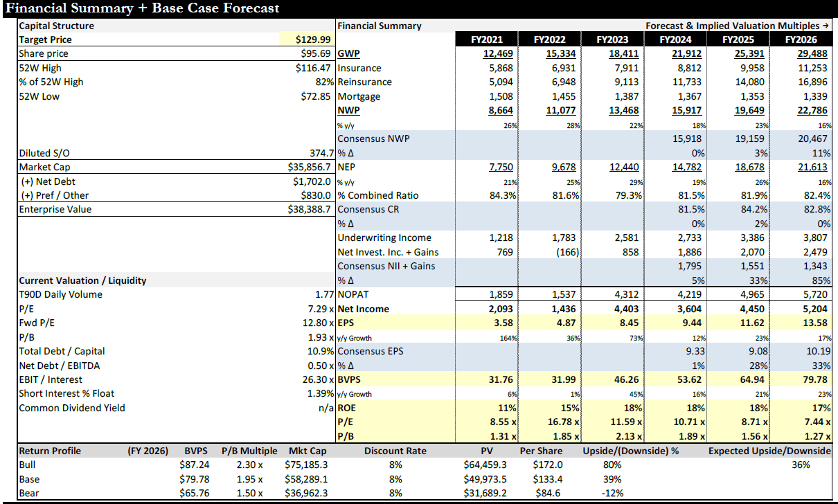Click the Market Cap value $35,856.7

coord(311,167)
